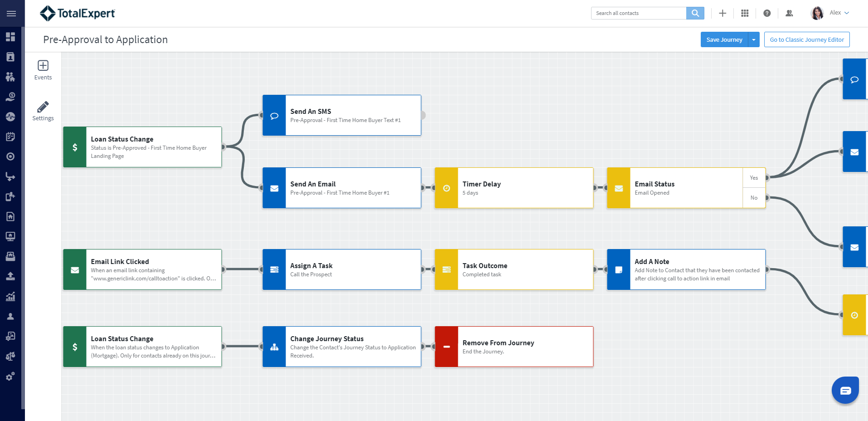The height and width of the screenshot is (421, 868).
Task: Open the hamburger menu in the top-left
Action: click(x=11, y=14)
